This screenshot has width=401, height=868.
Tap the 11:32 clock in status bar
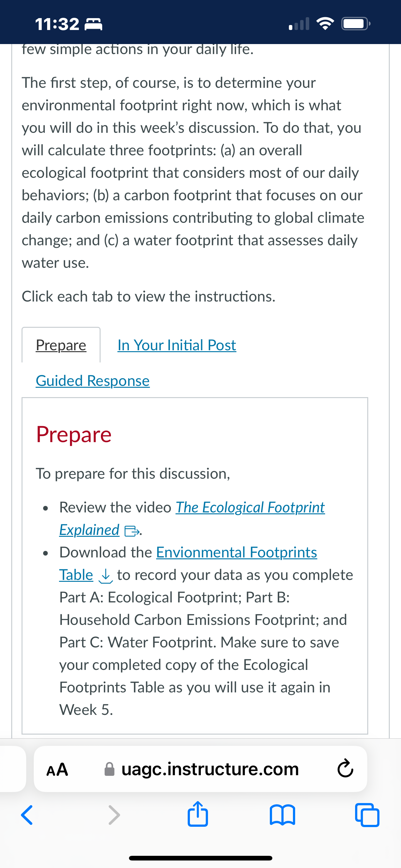click(57, 24)
